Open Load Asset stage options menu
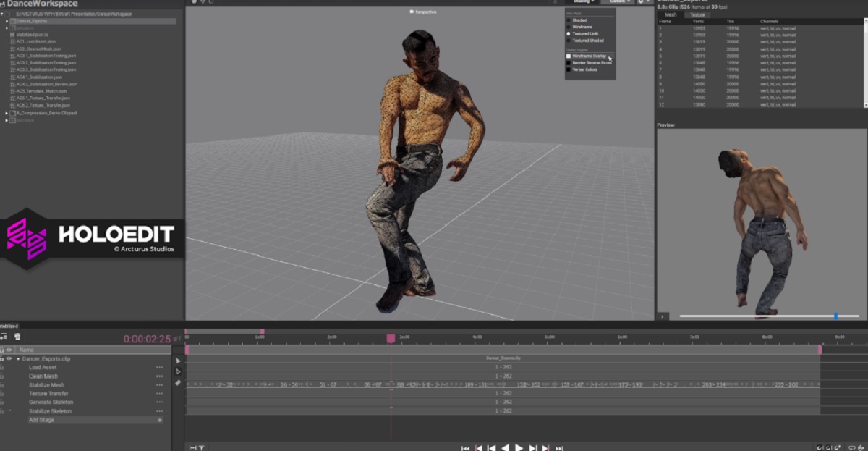The image size is (868, 451). point(159,368)
